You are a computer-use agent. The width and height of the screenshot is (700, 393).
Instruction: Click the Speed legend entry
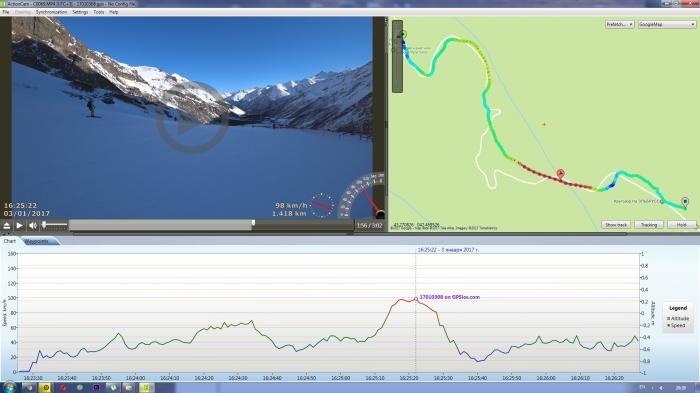coord(678,326)
